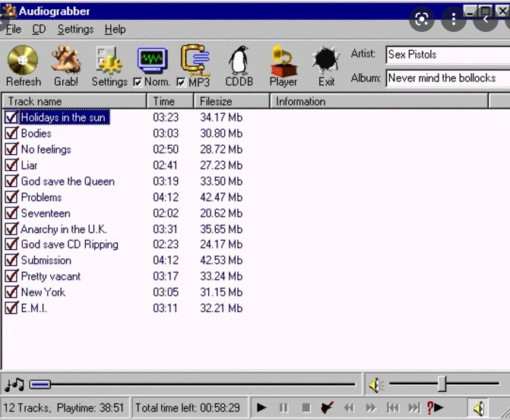This screenshot has height=420, width=510.
Task: Query CDDB with the penguin icon
Action: coord(239,61)
